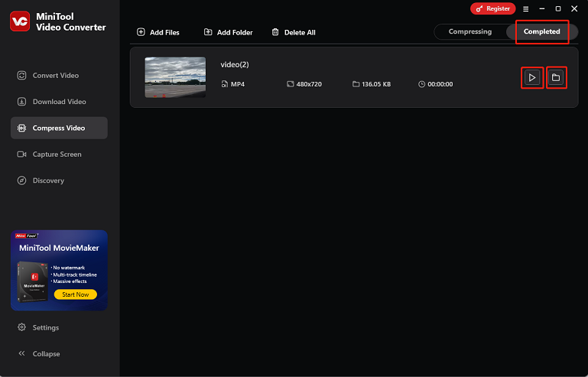Image resolution: width=588 pixels, height=377 pixels.
Task: Maximize the application window
Action: coord(558,8)
